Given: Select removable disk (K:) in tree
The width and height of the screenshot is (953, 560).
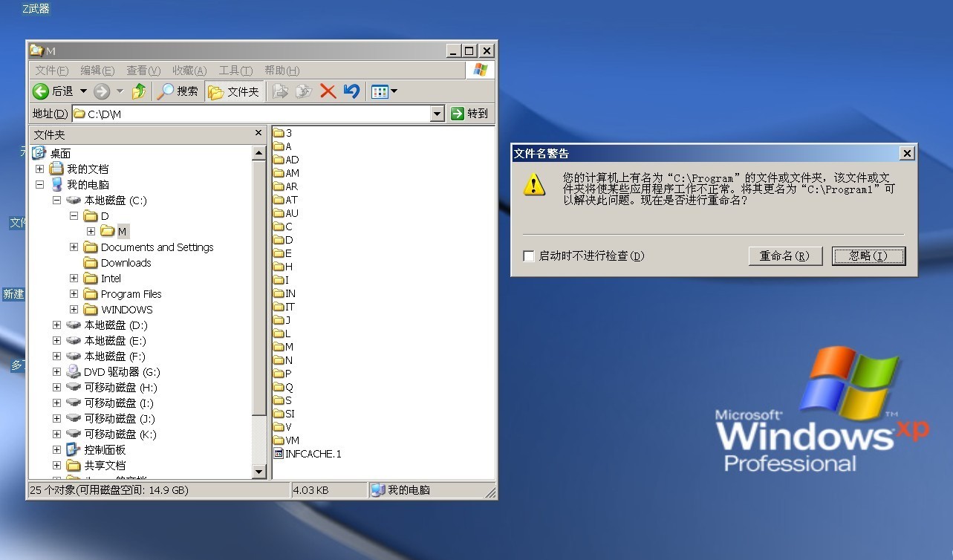Looking at the screenshot, I should point(120,434).
